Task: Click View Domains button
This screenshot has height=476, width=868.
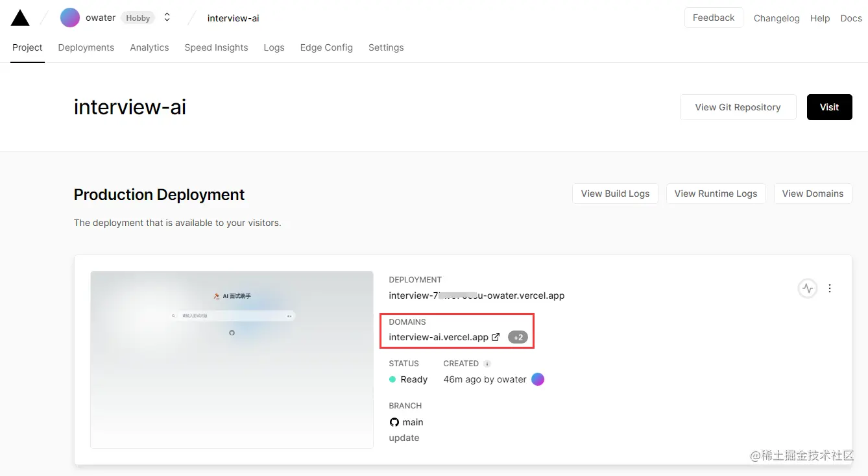Action: pos(813,194)
